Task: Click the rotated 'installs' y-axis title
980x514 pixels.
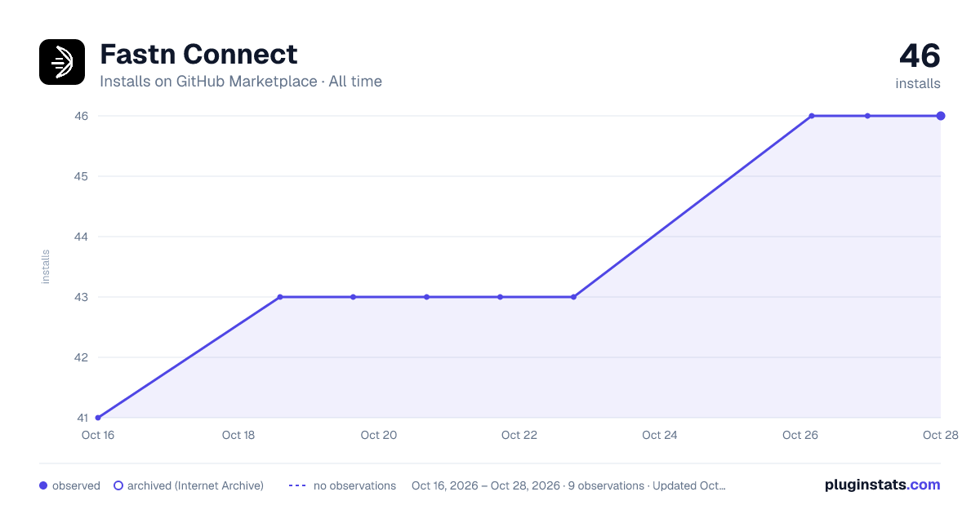Action: pos(46,267)
